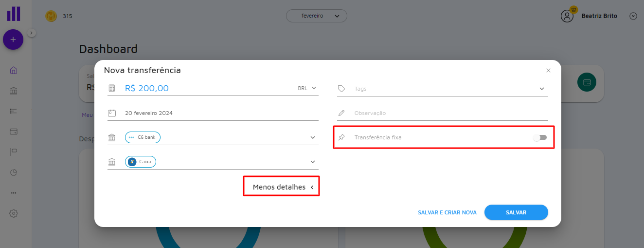The image size is (644, 248).
Task: Click the app logo bars icon
Action: (14, 13)
